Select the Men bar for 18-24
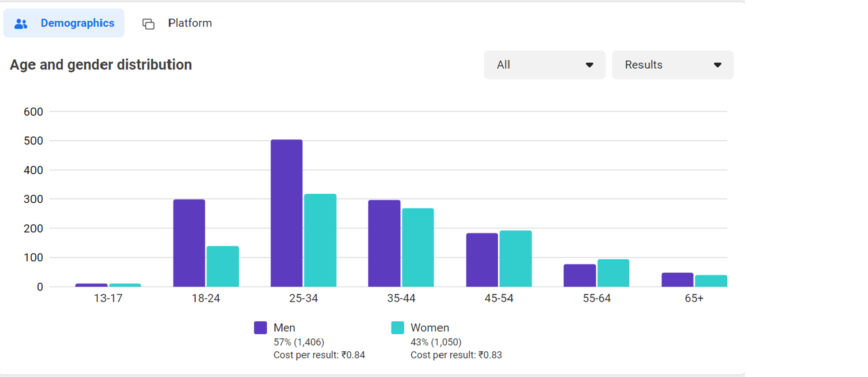 (x=189, y=243)
